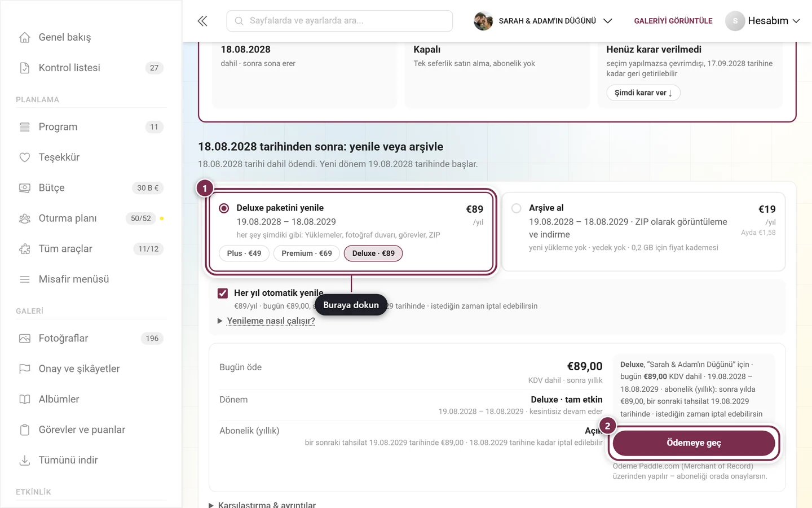The width and height of the screenshot is (812, 508).
Task: Open the Bütçe sidebar item
Action: tap(90, 188)
